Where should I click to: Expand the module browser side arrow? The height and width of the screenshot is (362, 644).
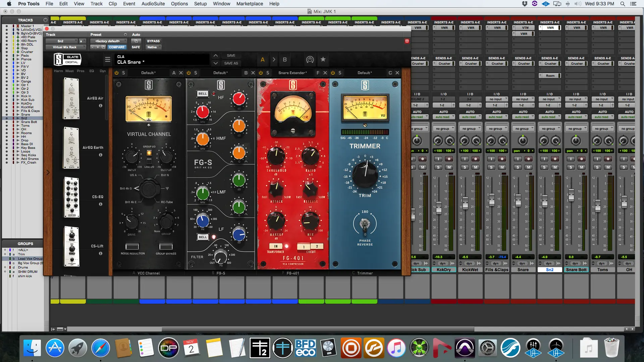[48, 173]
